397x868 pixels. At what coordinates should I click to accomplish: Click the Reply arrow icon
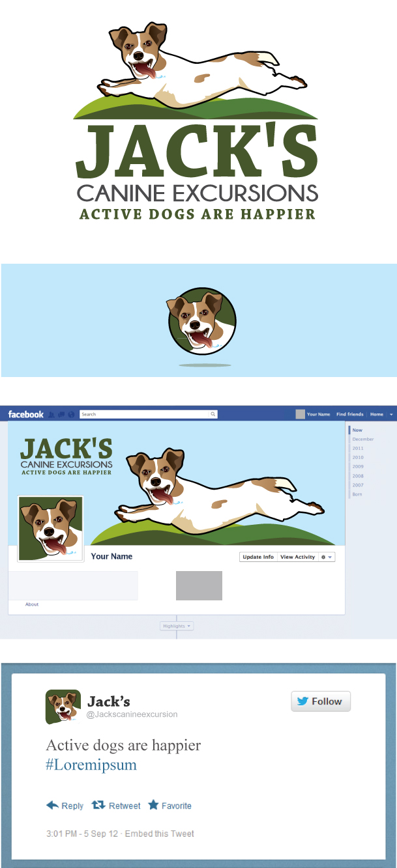point(53,805)
